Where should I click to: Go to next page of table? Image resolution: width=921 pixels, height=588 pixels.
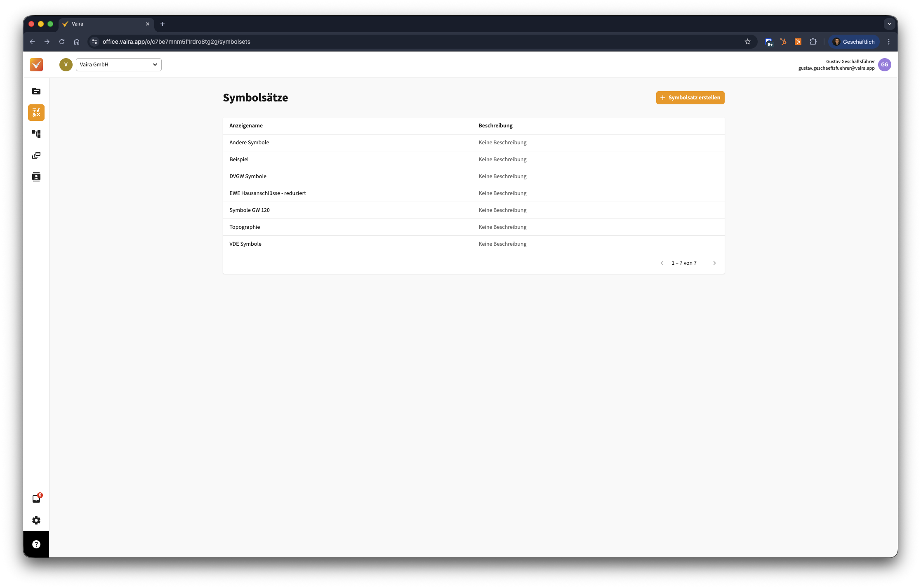point(714,263)
